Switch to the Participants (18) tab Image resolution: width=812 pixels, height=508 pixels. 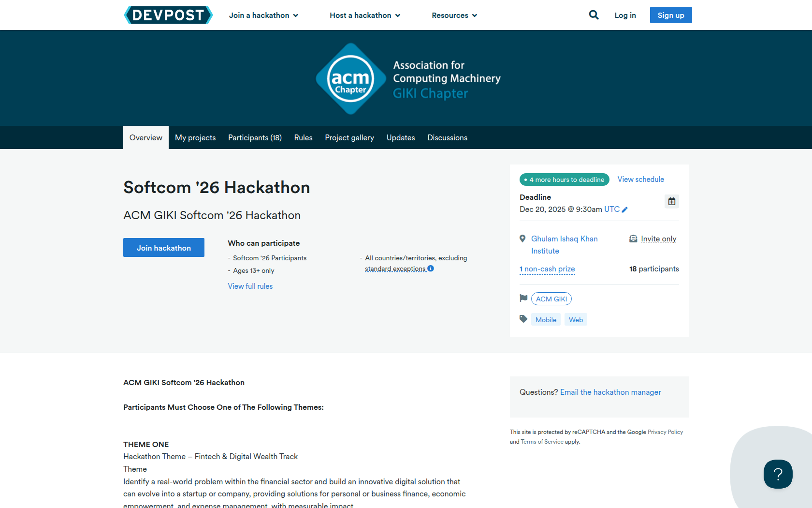click(x=255, y=138)
